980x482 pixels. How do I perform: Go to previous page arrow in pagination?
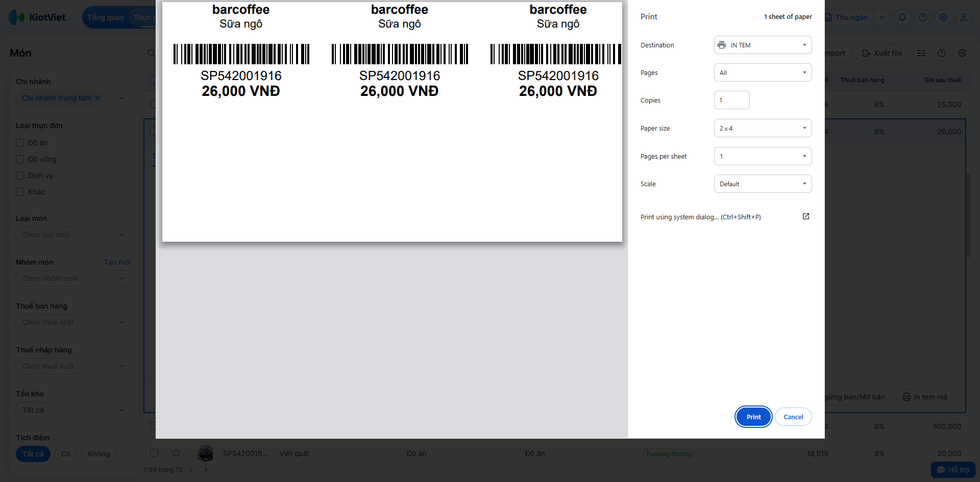191,470
